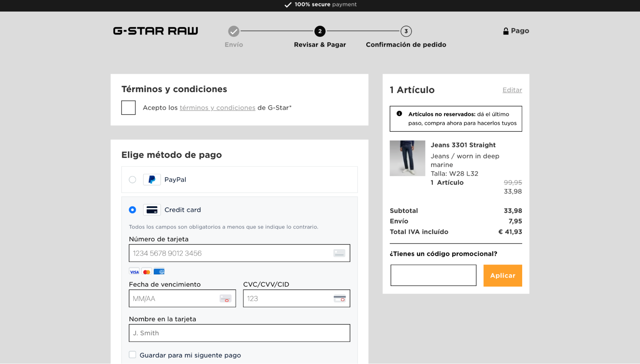Enable Guardar para mi siguiente pago
This screenshot has height=364, width=640.
[133, 354]
